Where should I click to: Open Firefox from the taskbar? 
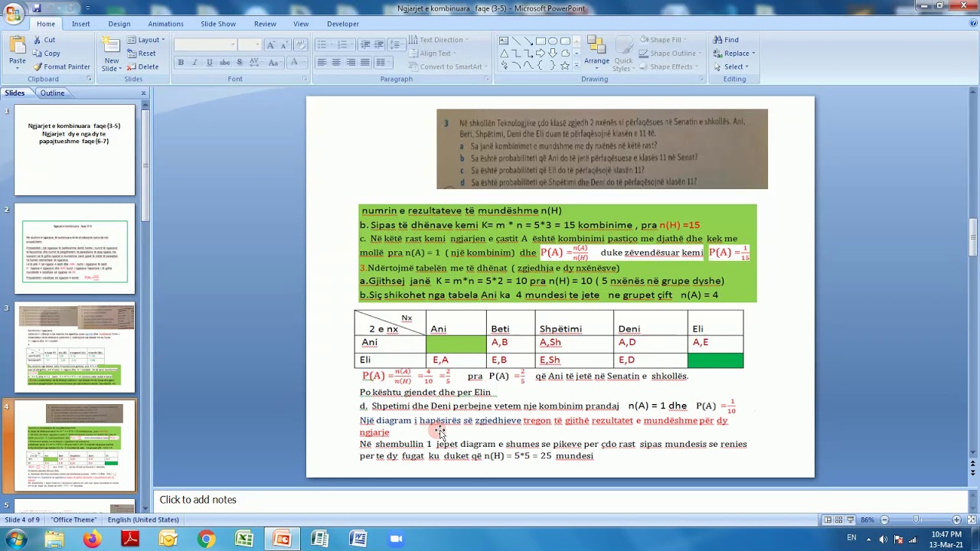point(92,540)
